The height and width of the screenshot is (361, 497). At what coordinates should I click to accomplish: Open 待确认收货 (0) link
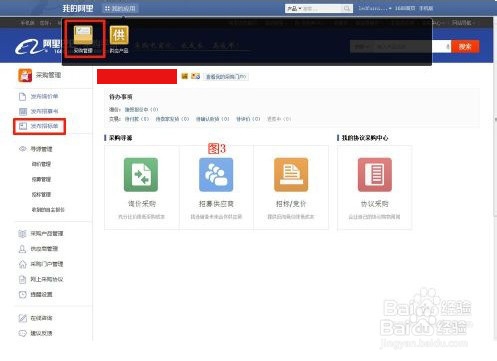click(x=212, y=119)
